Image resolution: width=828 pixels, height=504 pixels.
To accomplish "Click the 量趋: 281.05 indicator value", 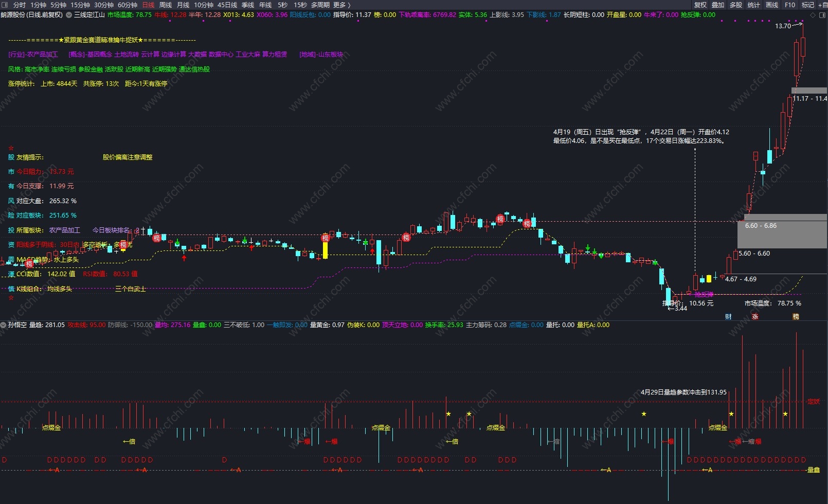I will tap(47, 325).
